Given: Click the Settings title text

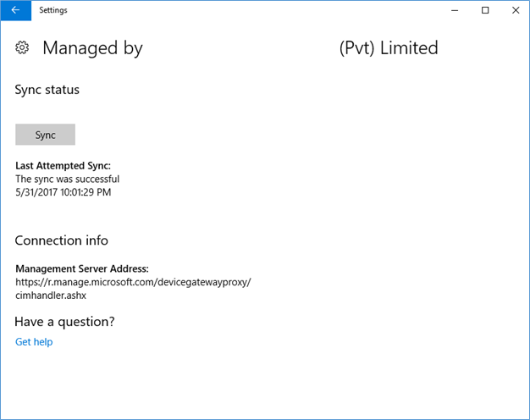Looking at the screenshot, I should pos(53,10).
